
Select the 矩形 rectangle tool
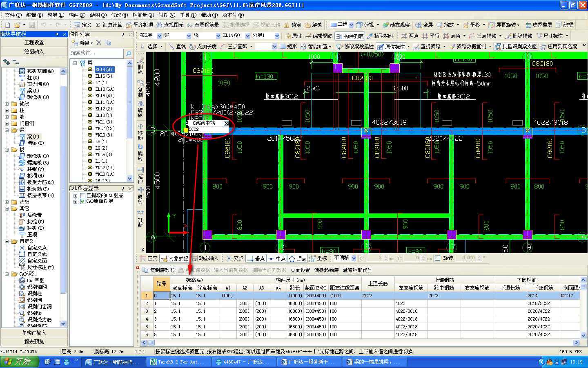[288, 46]
